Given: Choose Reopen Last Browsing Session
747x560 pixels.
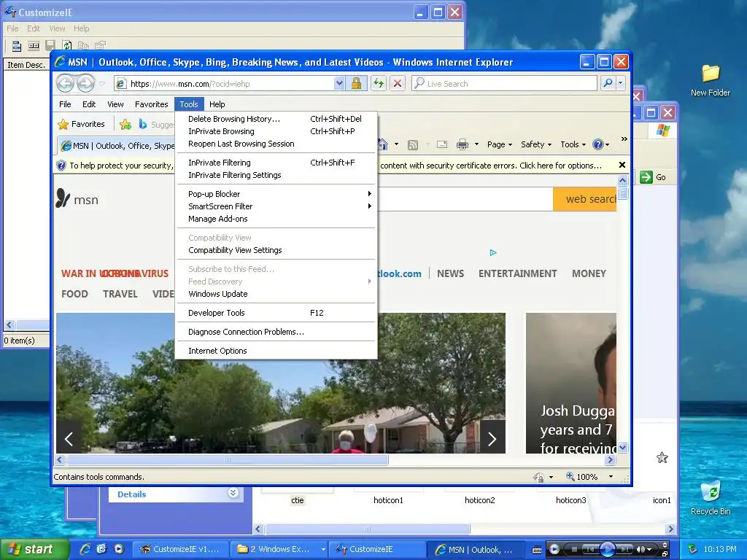Looking at the screenshot, I should point(276,144).
